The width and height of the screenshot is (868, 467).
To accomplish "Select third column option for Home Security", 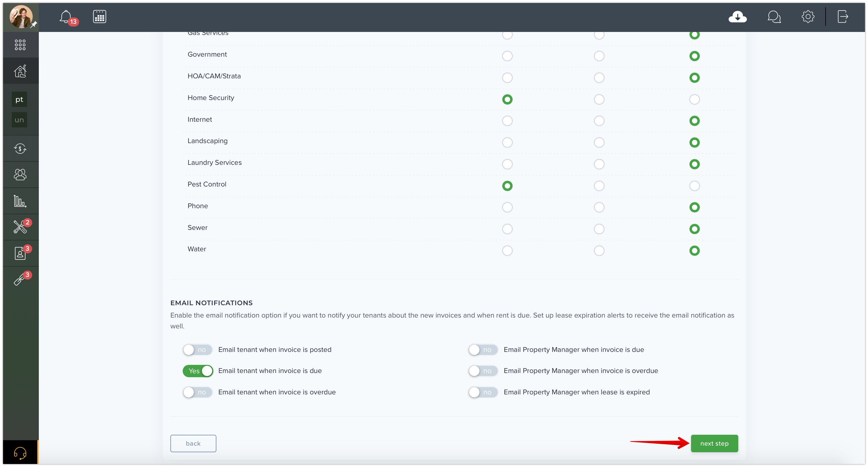I will tap(694, 99).
